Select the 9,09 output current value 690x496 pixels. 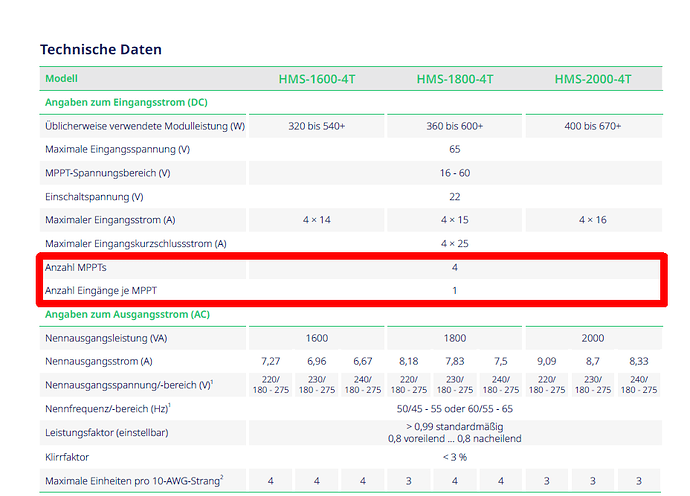547,362
